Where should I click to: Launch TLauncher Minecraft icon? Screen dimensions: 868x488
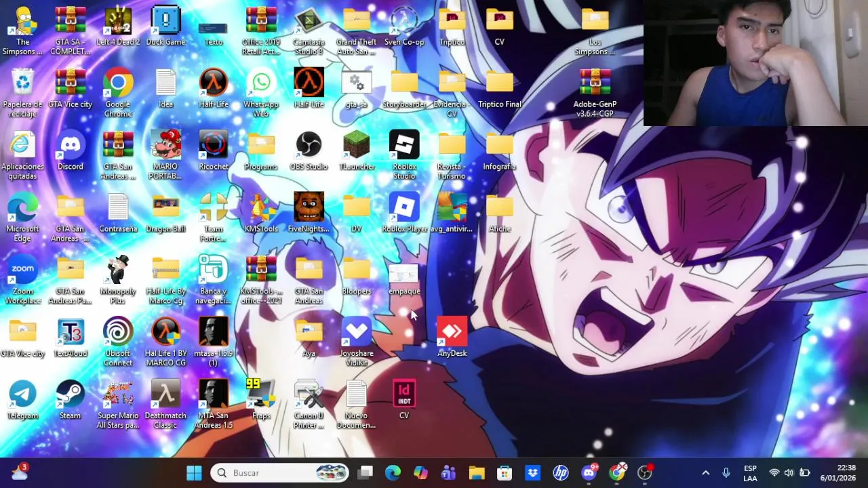point(357,151)
